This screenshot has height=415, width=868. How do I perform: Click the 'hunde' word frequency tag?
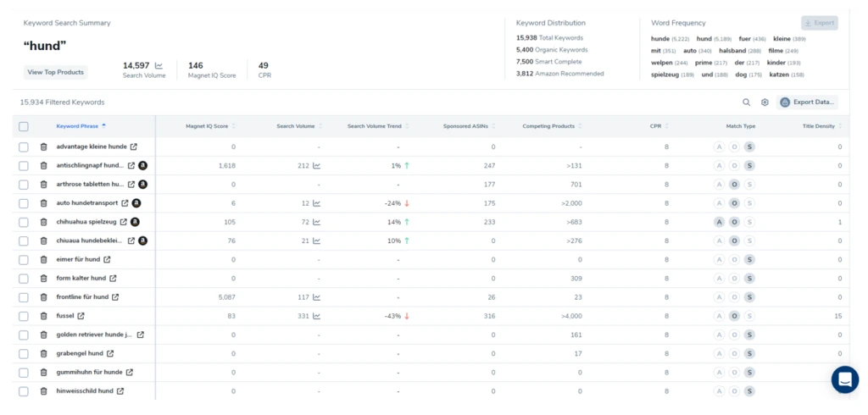click(x=660, y=39)
